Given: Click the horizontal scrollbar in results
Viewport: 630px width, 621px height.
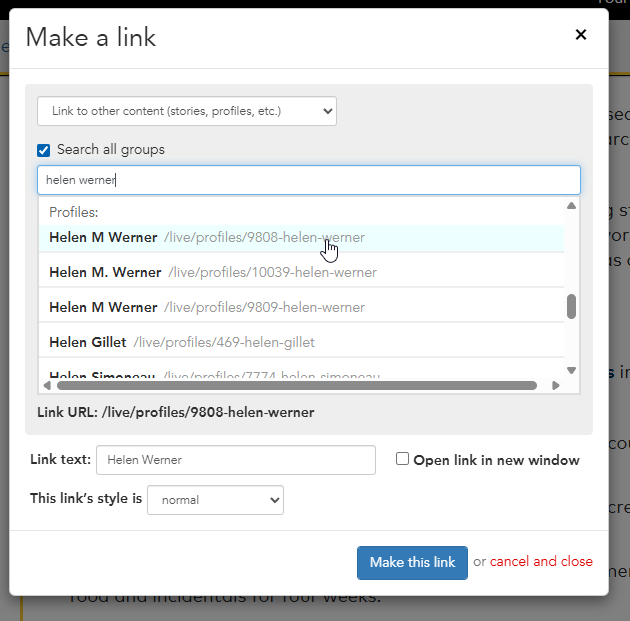Looking at the screenshot, I should point(300,385).
